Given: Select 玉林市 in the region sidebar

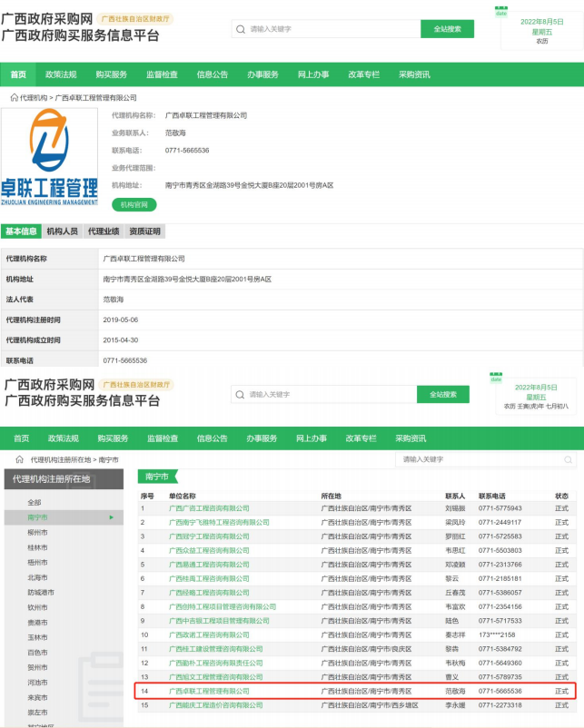Looking at the screenshot, I should (x=37, y=637).
